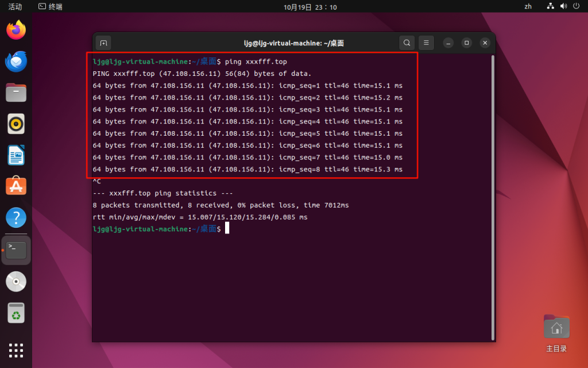This screenshot has height=368, width=588.
Task: Launch Rhythmbox music player
Action: click(16, 124)
